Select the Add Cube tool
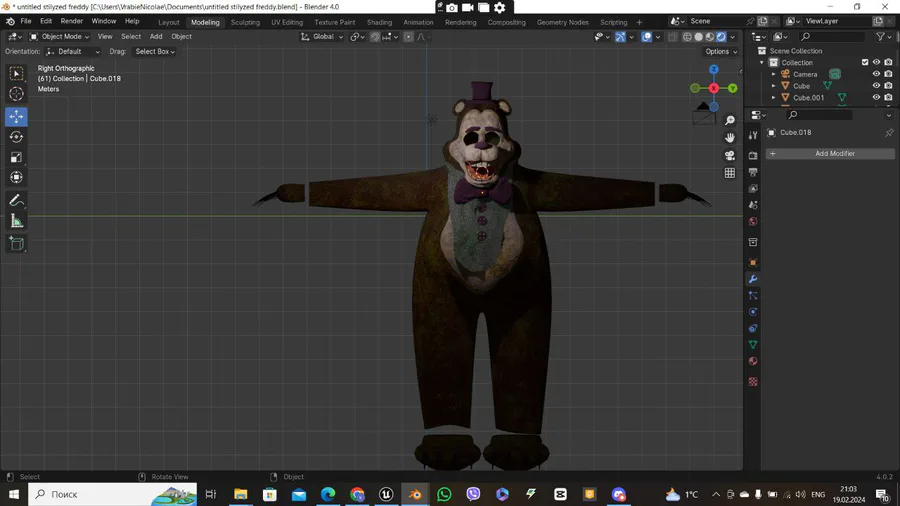This screenshot has height=506, width=900. point(16,244)
